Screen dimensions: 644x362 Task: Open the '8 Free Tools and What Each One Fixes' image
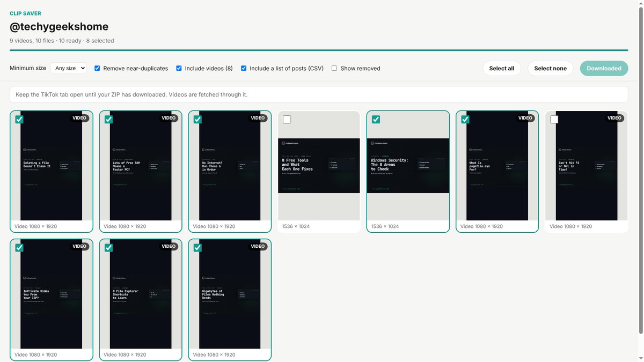(319, 166)
